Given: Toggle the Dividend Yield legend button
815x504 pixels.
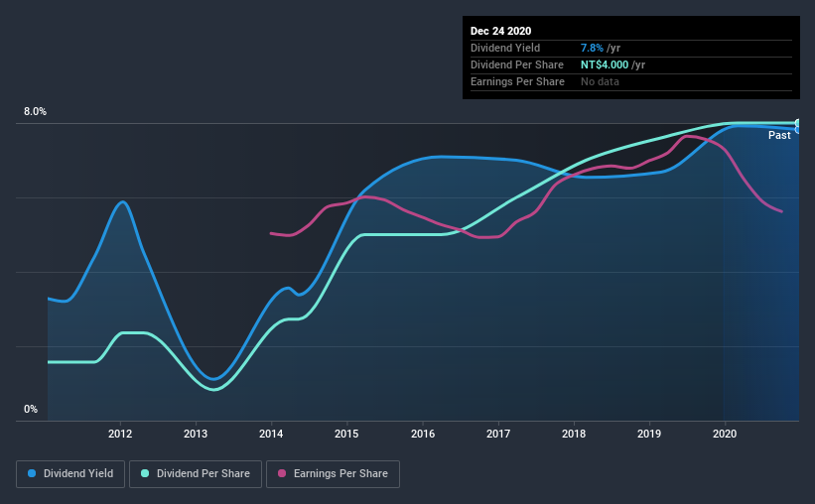Looking at the screenshot, I should pos(70,474).
